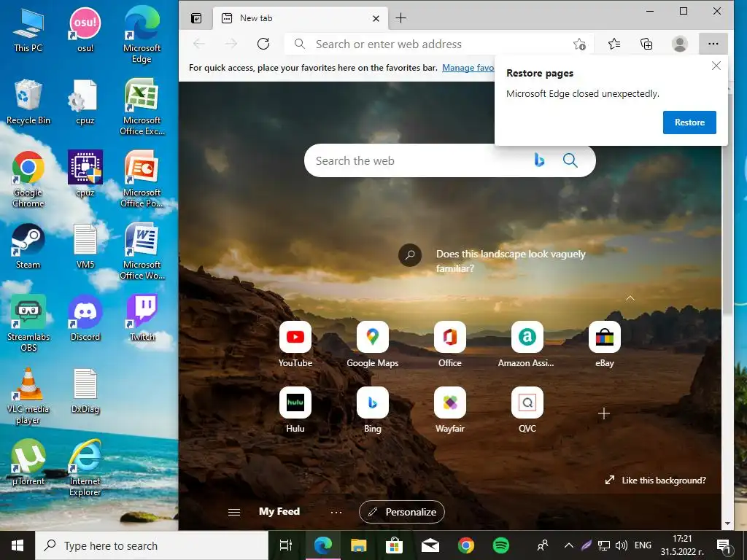Click the Bing logo in search box
The width and height of the screenshot is (747, 560).
pos(539,160)
